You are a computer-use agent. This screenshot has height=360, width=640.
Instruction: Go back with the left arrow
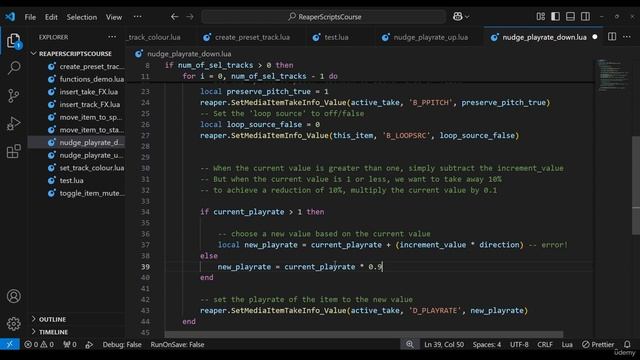pos(175,17)
